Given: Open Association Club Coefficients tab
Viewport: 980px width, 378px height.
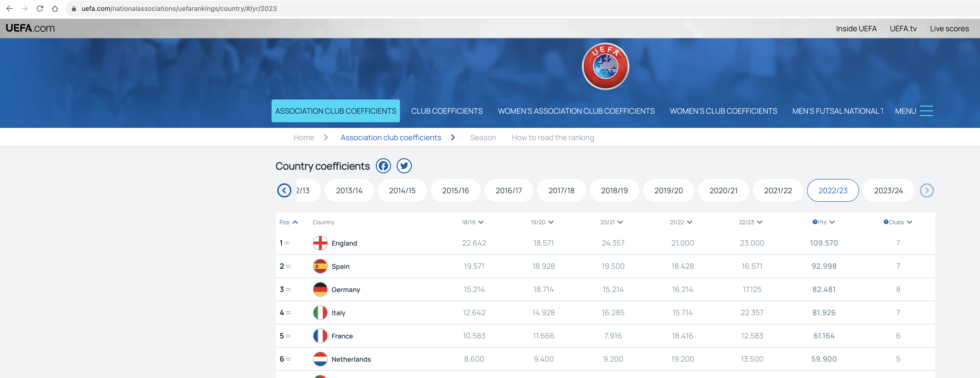Looking at the screenshot, I should pyautogui.click(x=336, y=111).
